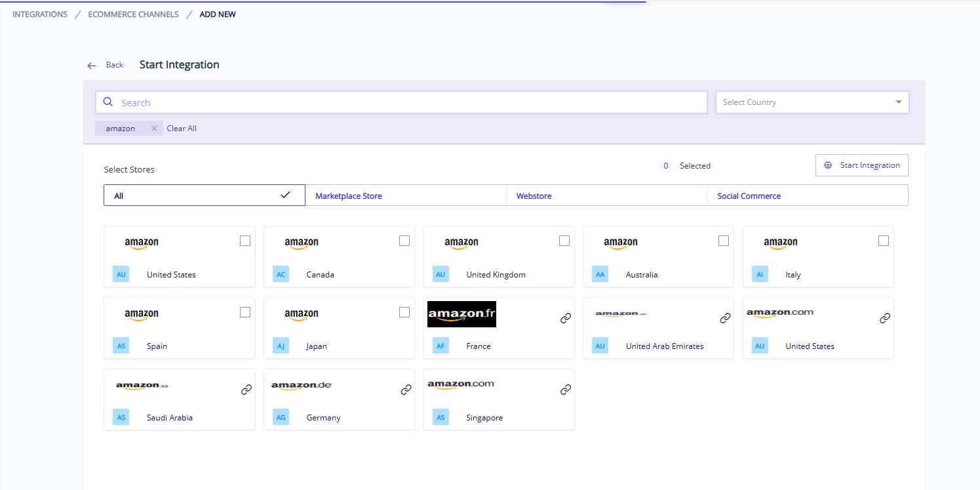Click the Saudi Arabia store name

tap(170, 418)
